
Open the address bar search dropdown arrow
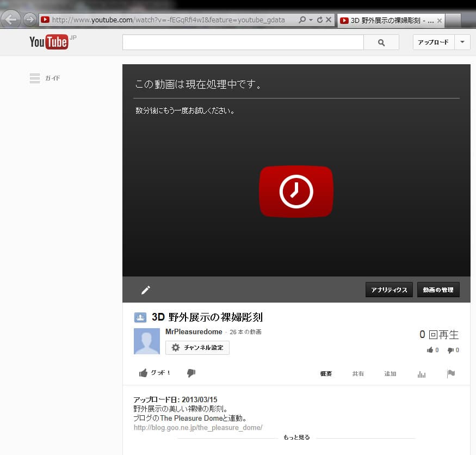point(311,20)
